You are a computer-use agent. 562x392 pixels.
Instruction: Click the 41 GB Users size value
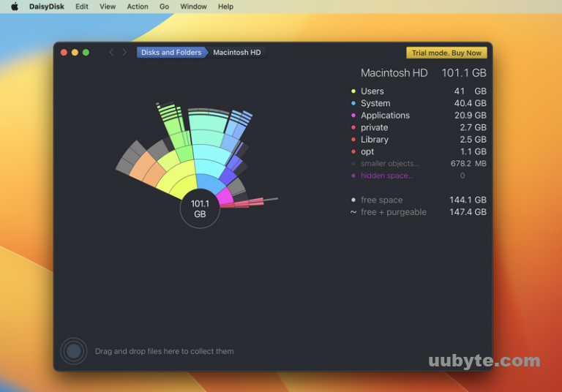471,91
